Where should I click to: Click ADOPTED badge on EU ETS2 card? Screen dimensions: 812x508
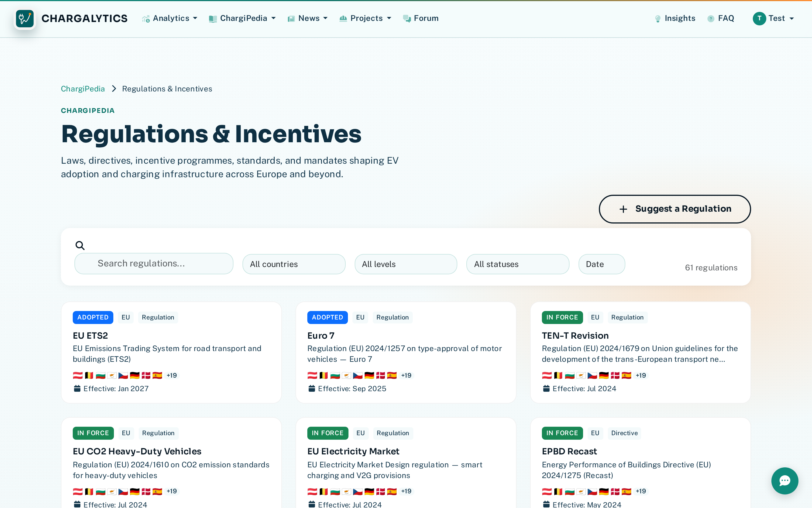[x=93, y=317]
